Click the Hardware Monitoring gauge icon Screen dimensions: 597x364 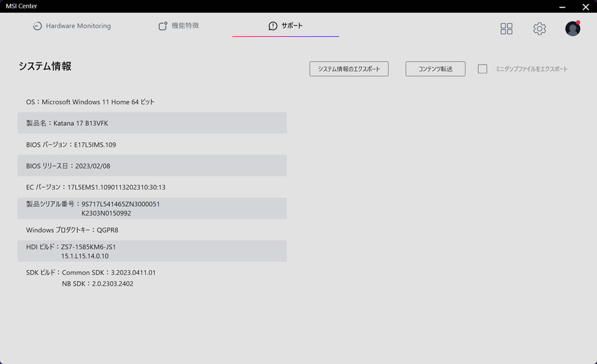(37, 26)
